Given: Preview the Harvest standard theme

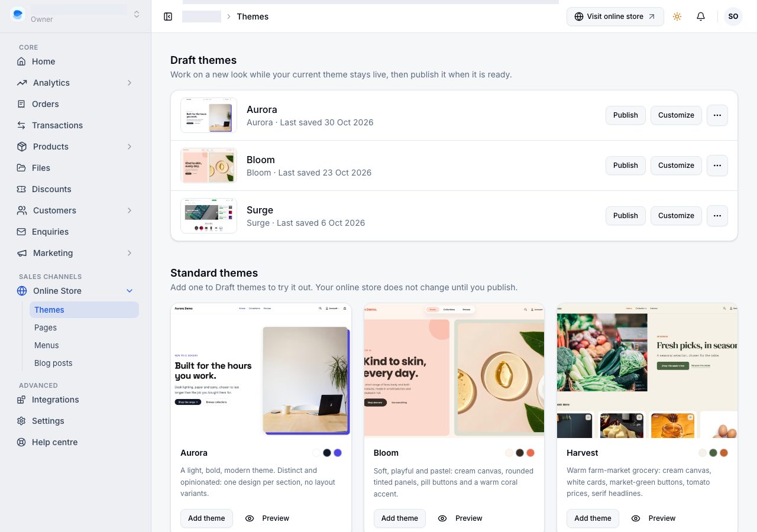Looking at the screenshot, I should click(x=654, y=518).
